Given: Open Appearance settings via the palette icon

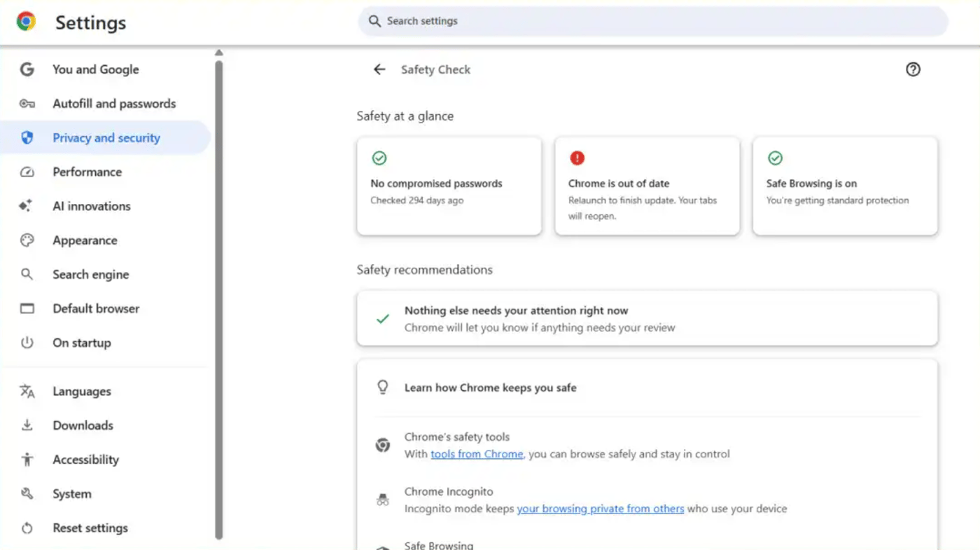Looking at the screenshot, I should coord(27,240).
